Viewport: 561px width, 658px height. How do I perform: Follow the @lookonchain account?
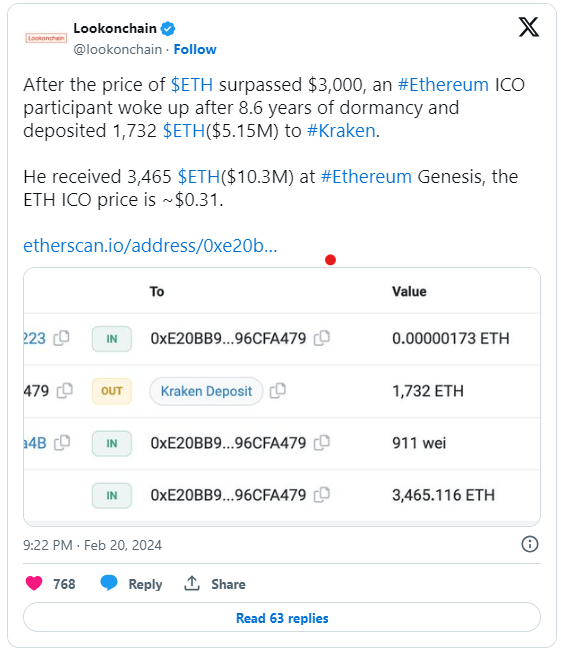point(195,50)
